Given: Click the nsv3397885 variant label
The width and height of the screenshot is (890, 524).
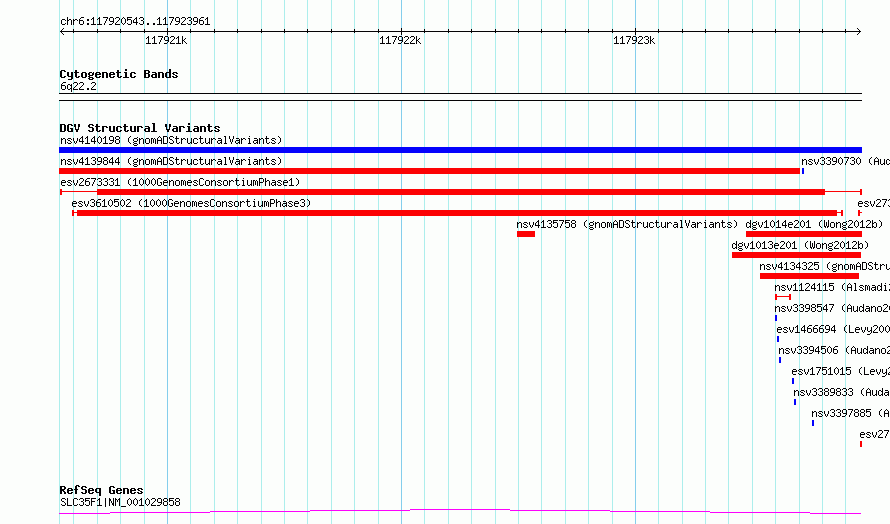Looking at the screenshot, I should (850, 413).
